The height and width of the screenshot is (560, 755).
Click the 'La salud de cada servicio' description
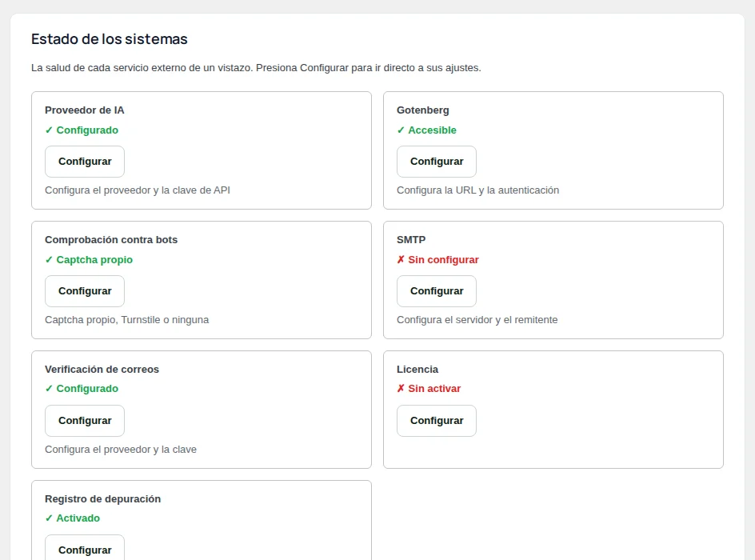[x=256, y=68]
